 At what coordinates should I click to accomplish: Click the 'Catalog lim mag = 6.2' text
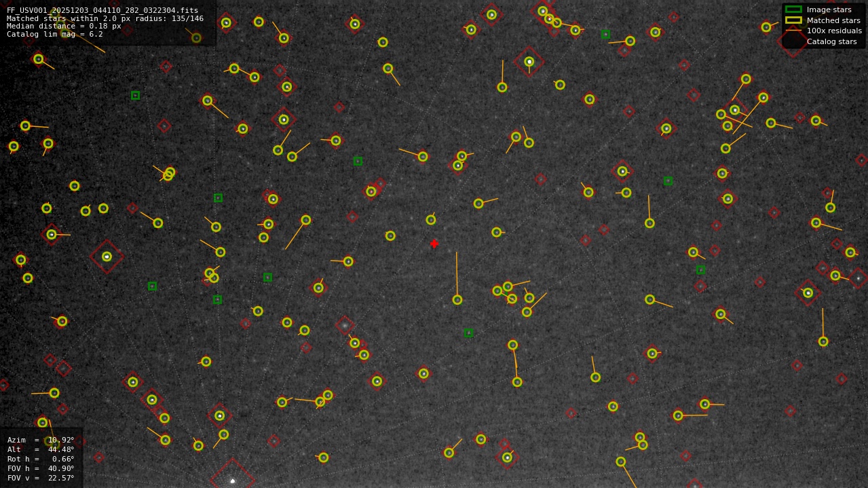click(x=55, y=35)
